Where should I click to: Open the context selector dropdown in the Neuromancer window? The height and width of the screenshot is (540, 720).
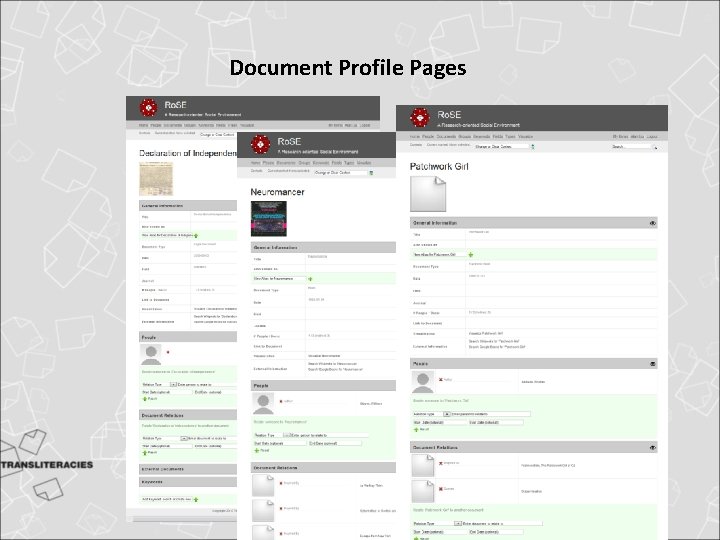(341, 173)
